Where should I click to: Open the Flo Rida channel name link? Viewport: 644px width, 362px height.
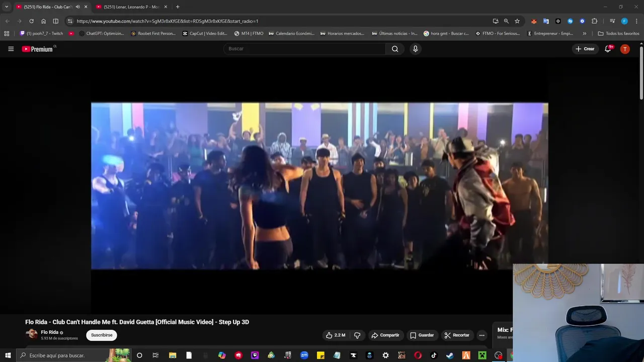click(x=50, y=332)
